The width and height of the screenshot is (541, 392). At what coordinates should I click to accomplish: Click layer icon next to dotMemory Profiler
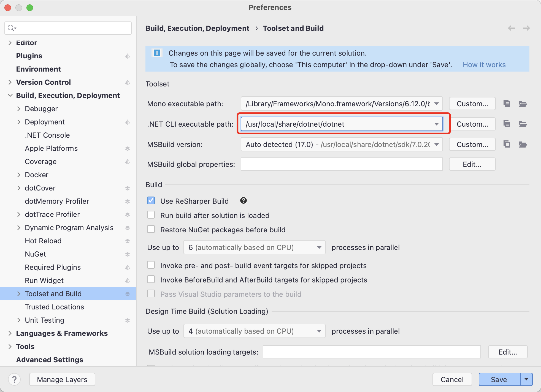128,201
